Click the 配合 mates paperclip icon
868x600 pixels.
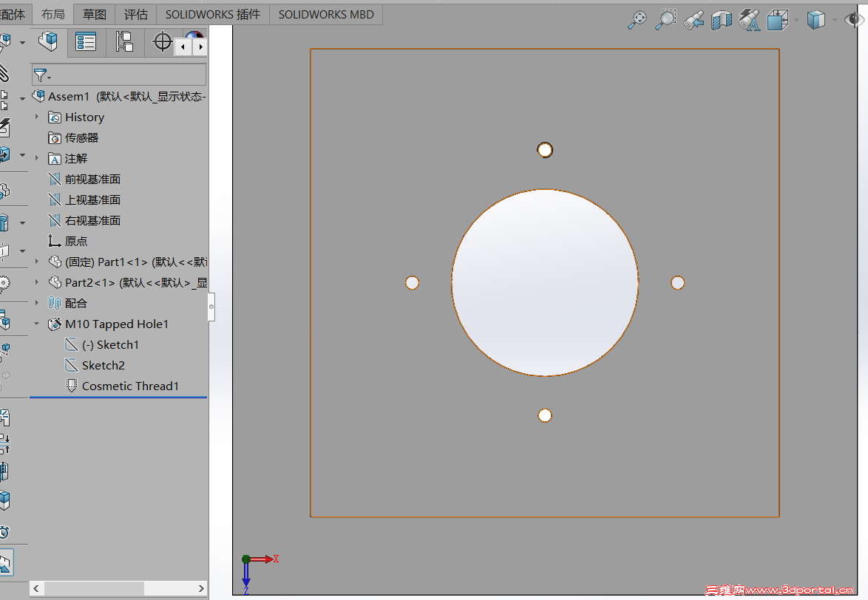[54, 303]
